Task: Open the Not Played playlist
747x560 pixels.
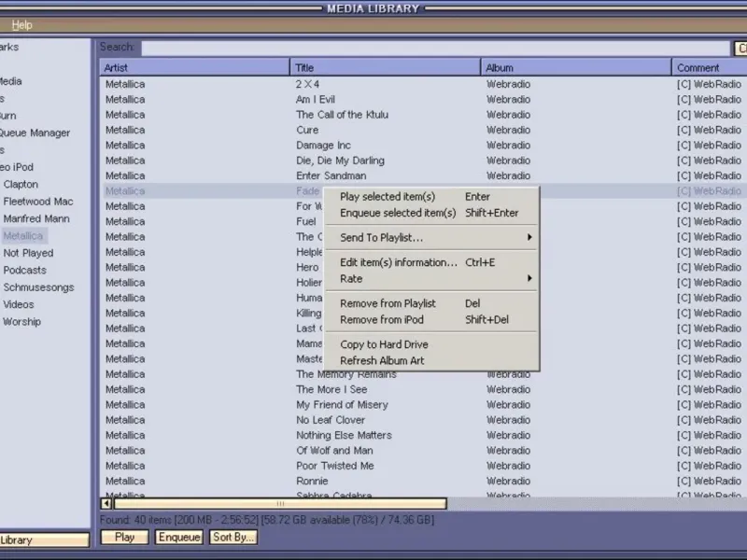Action: pyautogui.click(x=28, y=253)
